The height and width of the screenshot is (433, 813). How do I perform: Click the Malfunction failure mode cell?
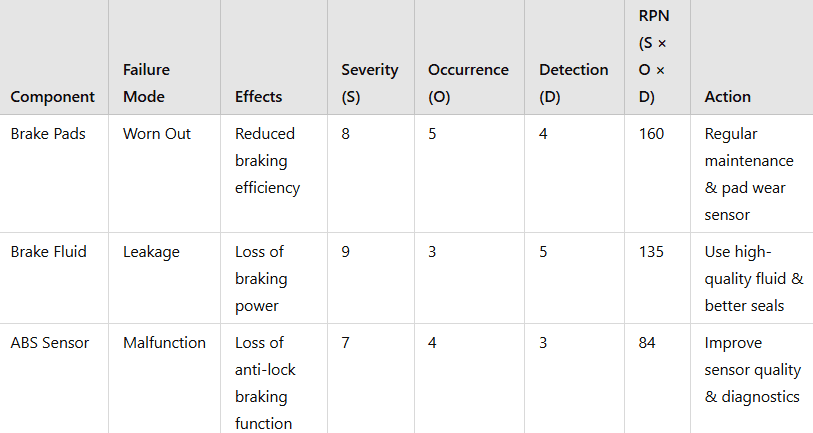[x=164, y=343]
